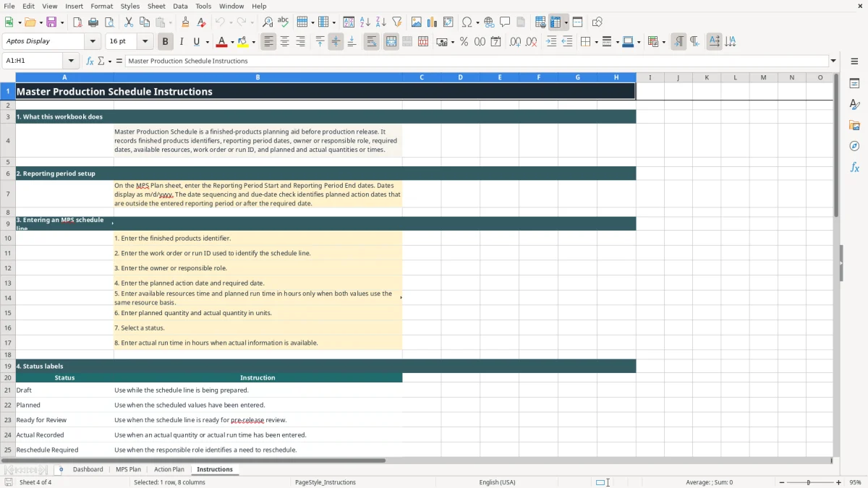The height and width of the screenshot is (488, 868).
Task: Open the background color dropdown arrow
Action: pos(254,42)
